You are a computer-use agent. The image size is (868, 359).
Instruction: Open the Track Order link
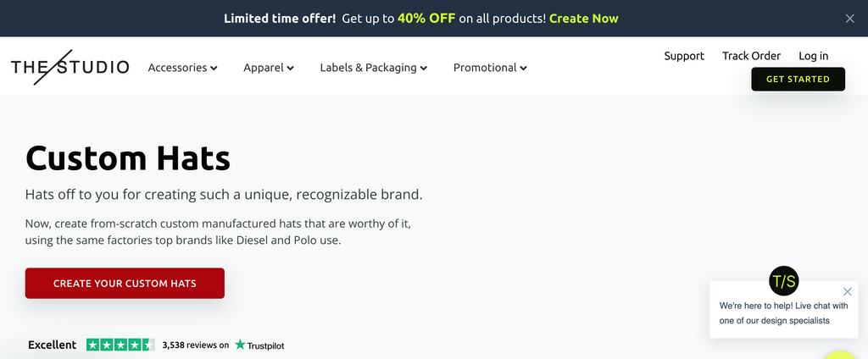pyautogui.click(x=751, y=56)
